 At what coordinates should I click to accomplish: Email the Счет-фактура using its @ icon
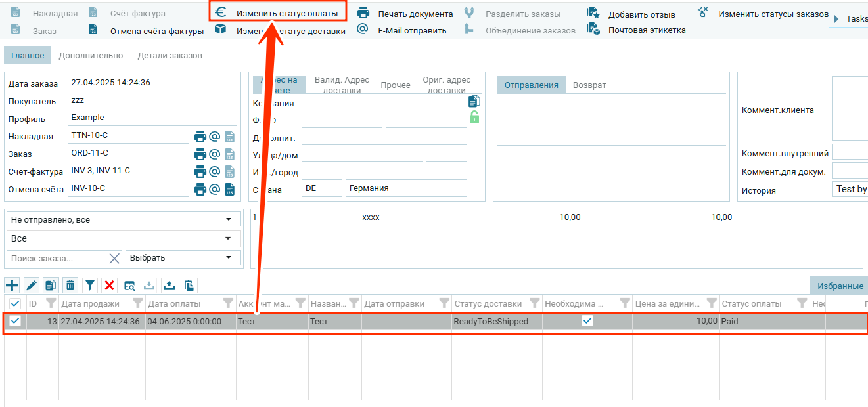[x=214, y=171]
